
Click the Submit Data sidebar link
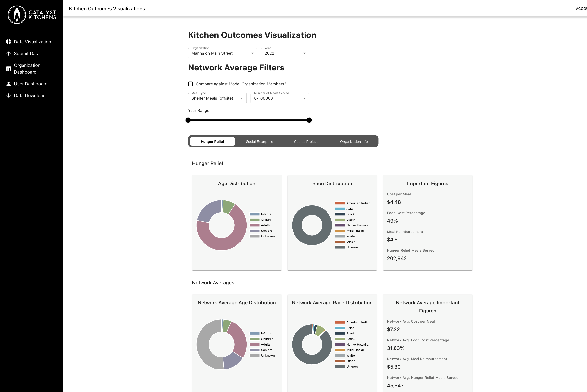27,54
